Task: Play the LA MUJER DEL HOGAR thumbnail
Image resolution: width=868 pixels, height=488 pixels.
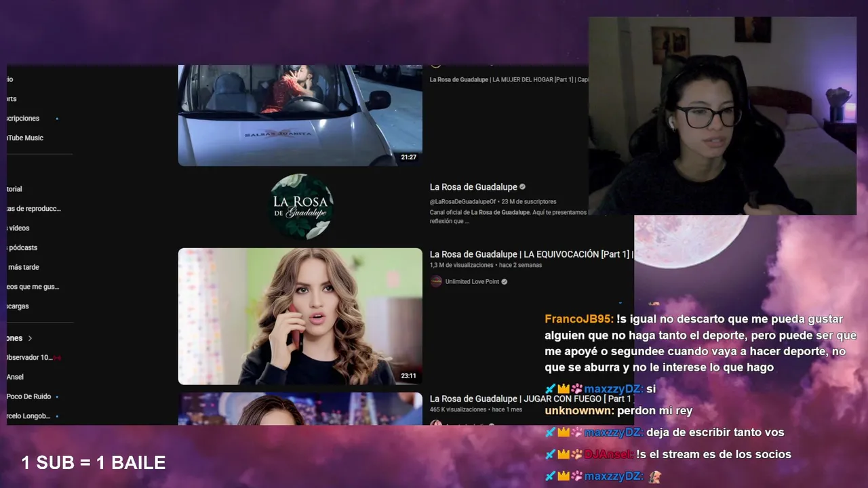Action: pyautogui.click(x=300, y=115)
